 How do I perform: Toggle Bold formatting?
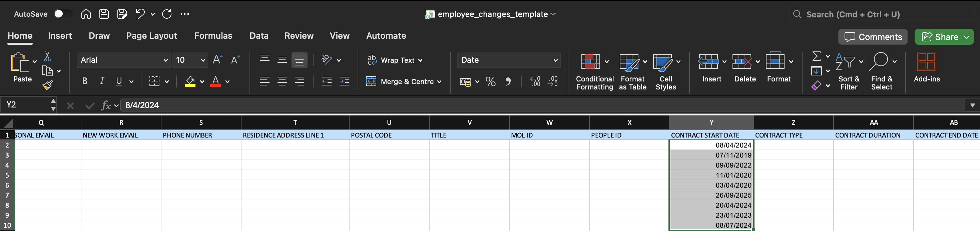[x=85, y=81]
